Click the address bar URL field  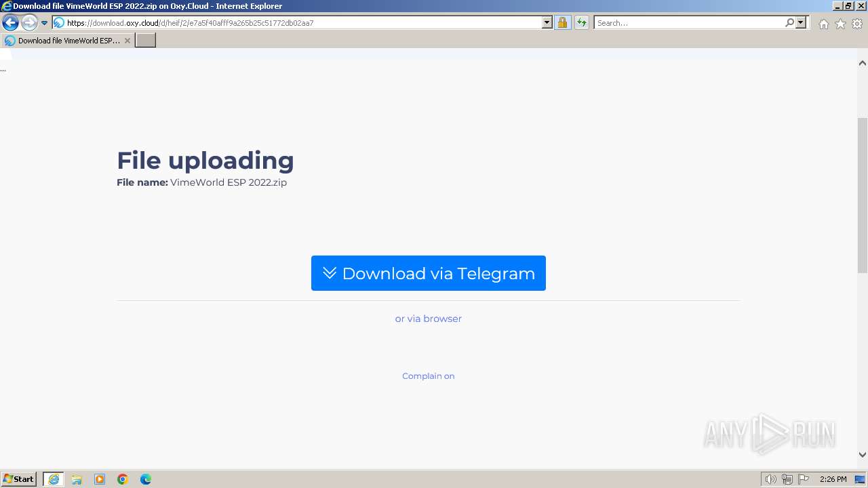coord(303,23)
